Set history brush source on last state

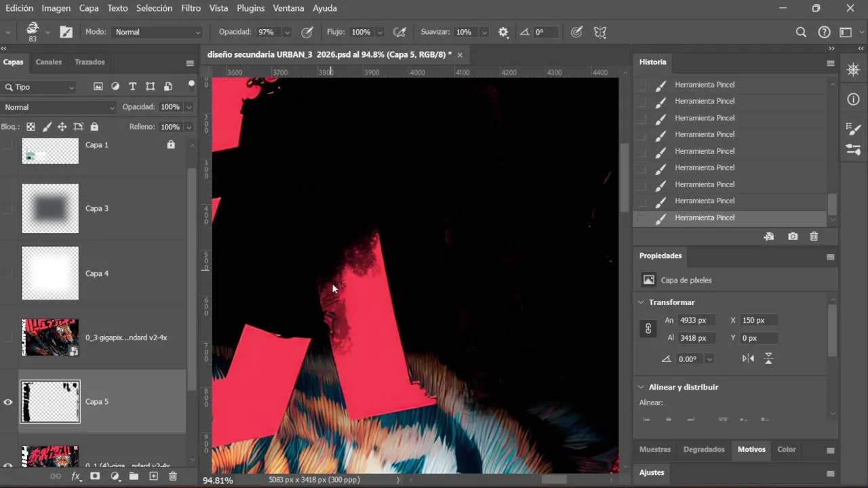tap(642, 218)
